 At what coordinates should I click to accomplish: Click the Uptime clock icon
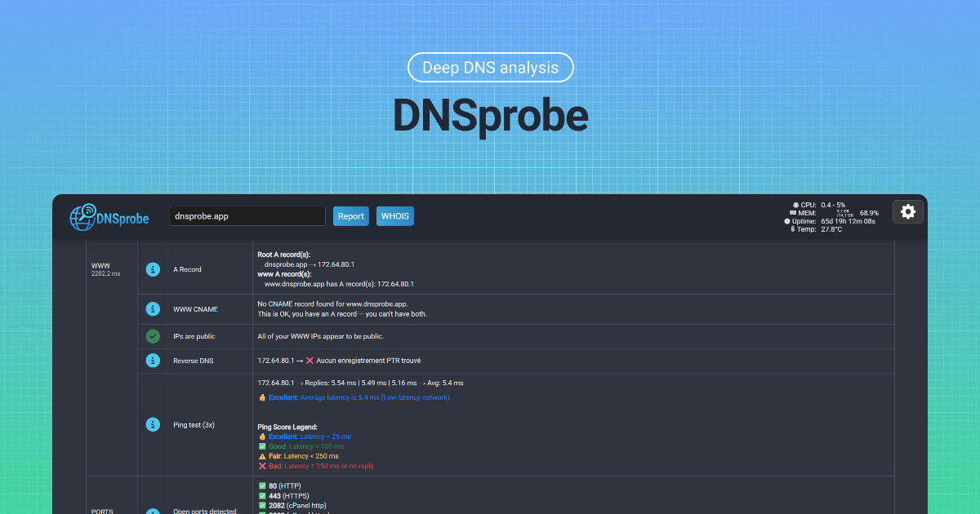tap(787, 221)
